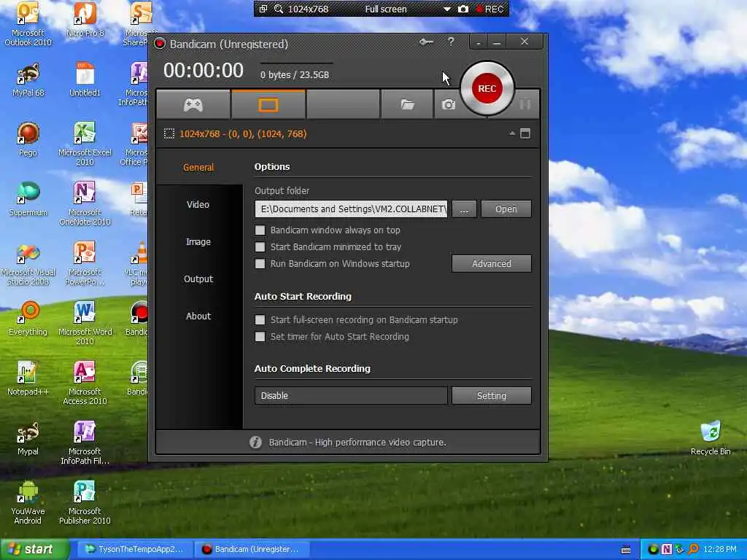The height and width of the screenshot is (560, 747).
Task: Select Nitro Pro 8 desktop icon
Action: coord(85,20)
